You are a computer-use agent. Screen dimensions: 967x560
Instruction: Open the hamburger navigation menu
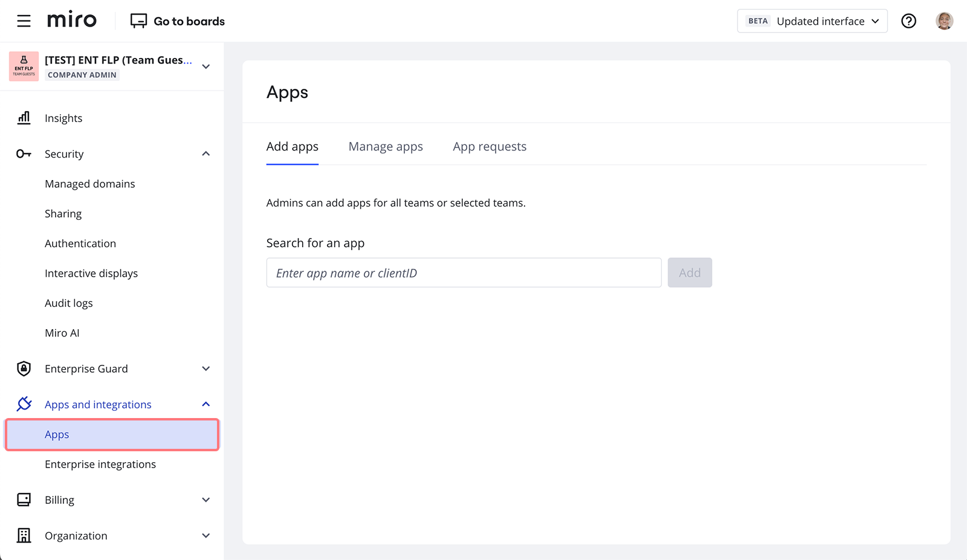pos(24,20)
